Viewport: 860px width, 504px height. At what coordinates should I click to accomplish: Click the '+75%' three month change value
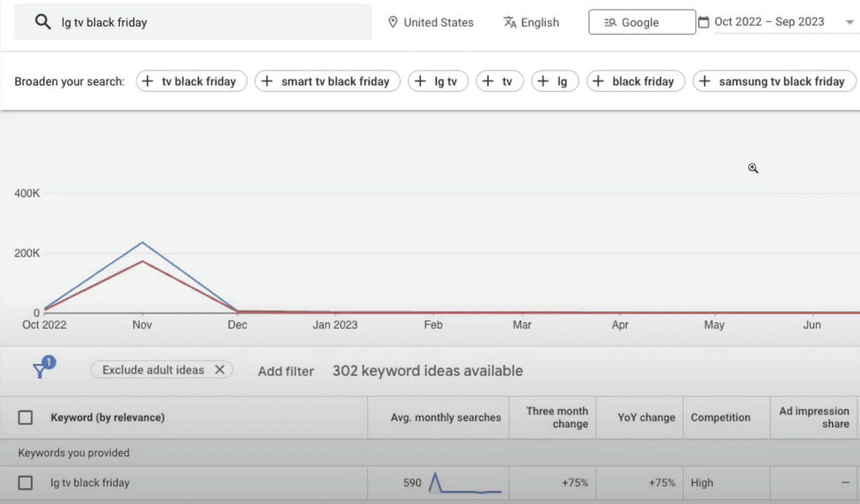[x=575, y=483]
